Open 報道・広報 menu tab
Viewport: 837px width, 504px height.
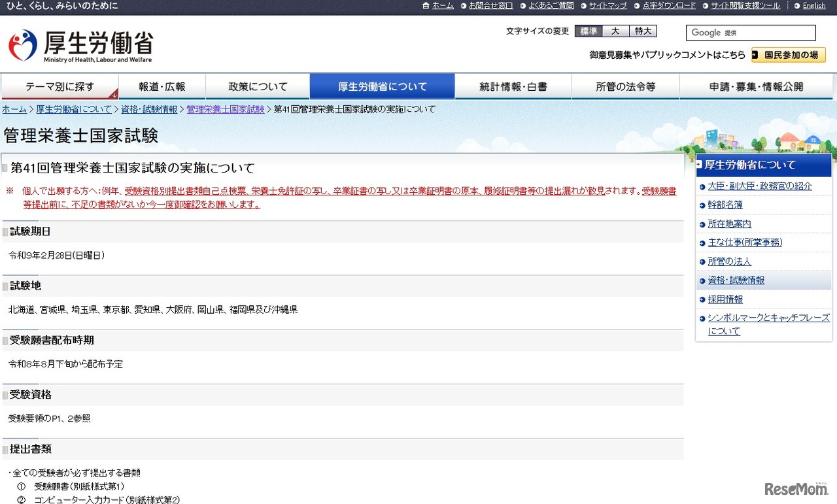(x=162, y=86)
